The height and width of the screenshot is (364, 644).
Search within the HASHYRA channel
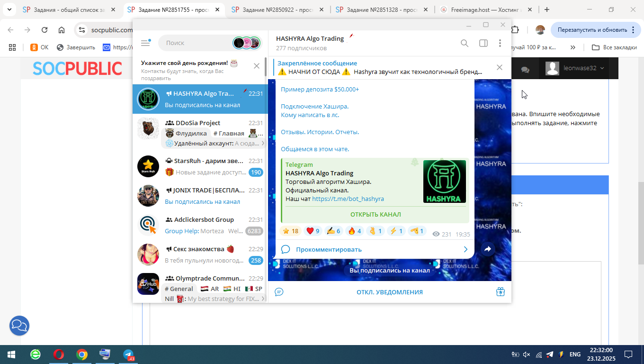[x=465, y=43]
